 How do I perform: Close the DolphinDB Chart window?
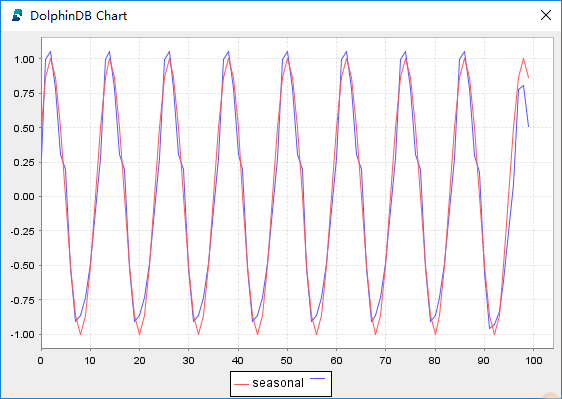(546, 15)
